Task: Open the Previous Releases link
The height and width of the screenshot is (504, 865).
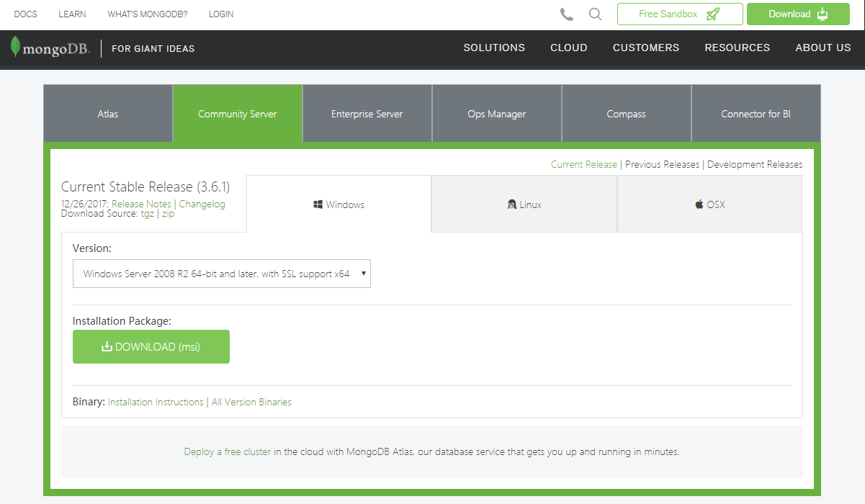Action: point(662,164)
